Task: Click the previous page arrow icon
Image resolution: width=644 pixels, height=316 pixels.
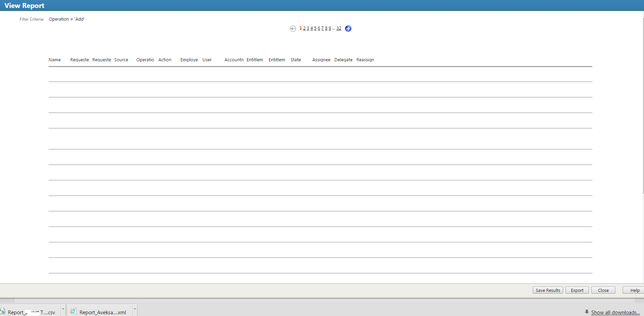Action: [293, 29]
